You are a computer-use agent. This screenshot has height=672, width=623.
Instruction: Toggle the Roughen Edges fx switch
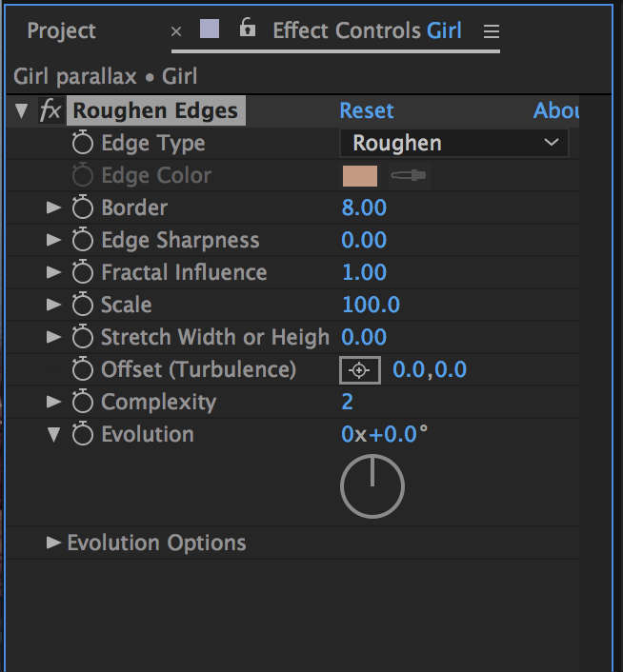pyautogui.click(x=50, y=111)
